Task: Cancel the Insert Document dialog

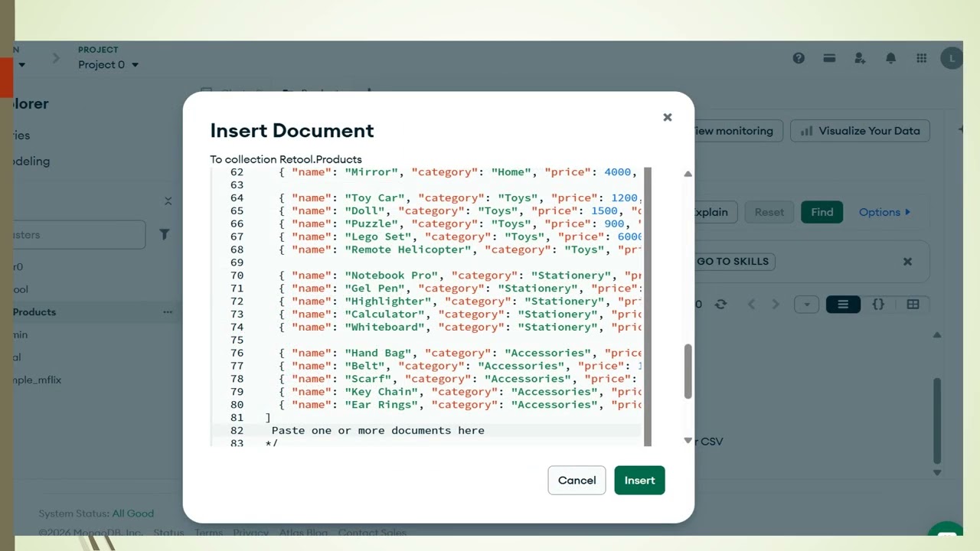Action: [x=577, y=480]
